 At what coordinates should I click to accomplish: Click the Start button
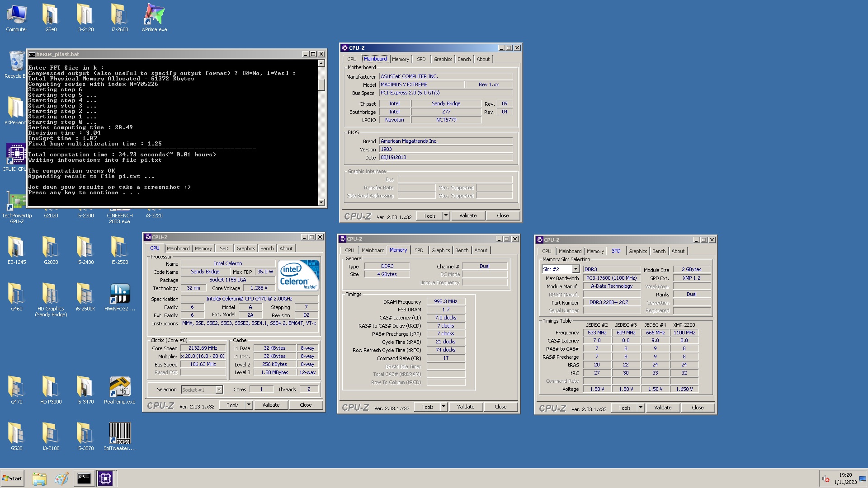point(12,479)
